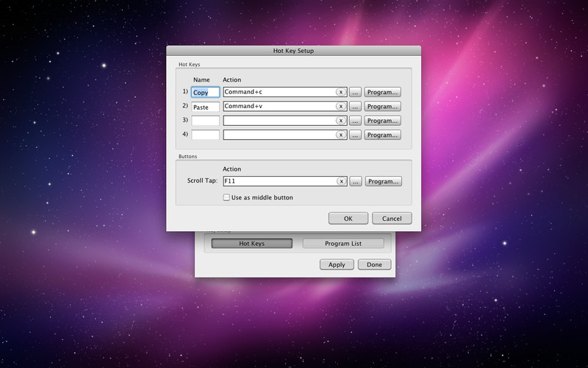The width and height of the screenshot is (588, 368).
Task: Click the empty Action field in row 4
Action: click(x=279, y=135)
